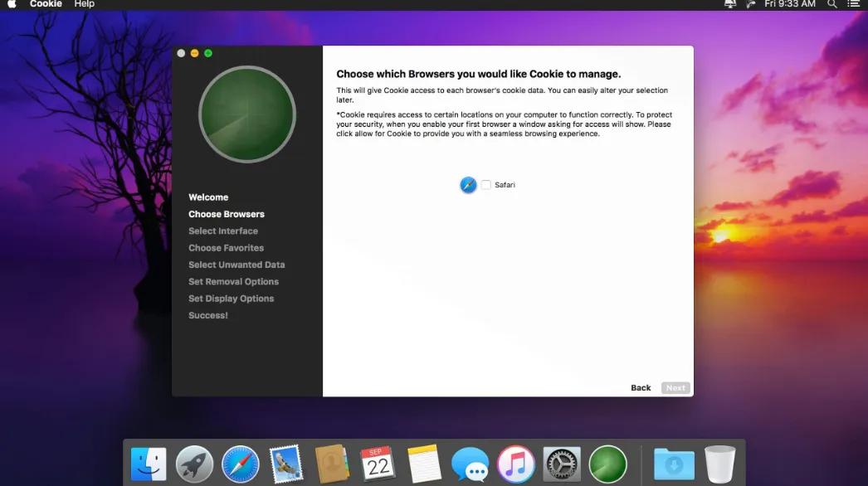The image size is (868, 486).
Task: Open System Preferences gear in Dock
Action: [562, 464]
